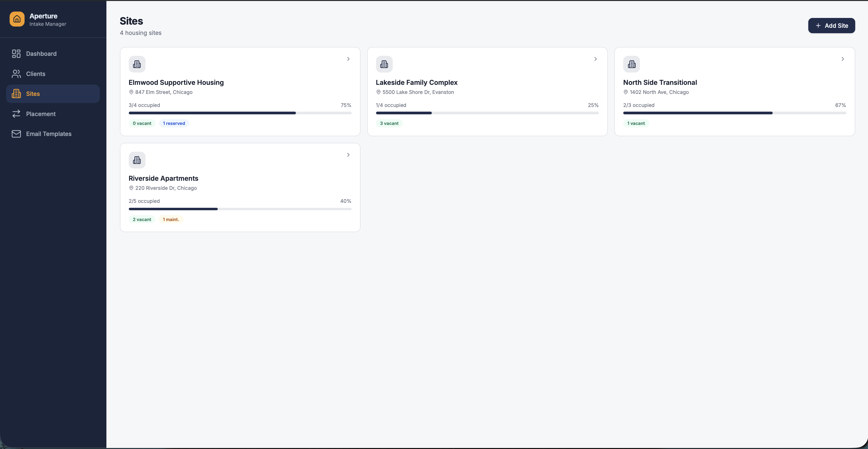Click the North Side Transitional title text
Viewport: 868px width, 449px height.
tap(660, 83)
